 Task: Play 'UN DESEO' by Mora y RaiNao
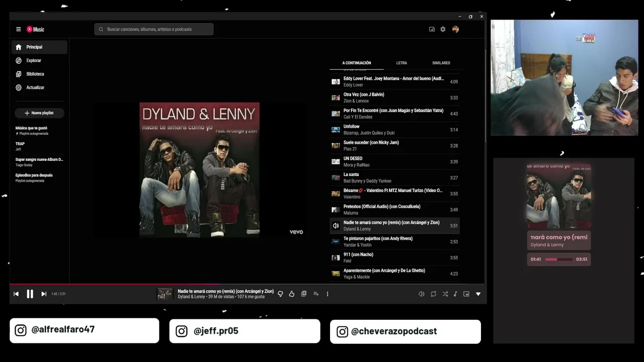tap(394, 161)
